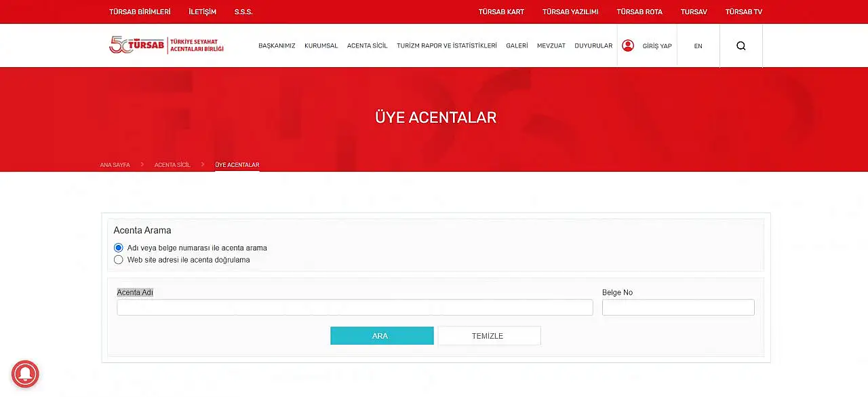Open the Başkanımız menu item

(277, 46)
